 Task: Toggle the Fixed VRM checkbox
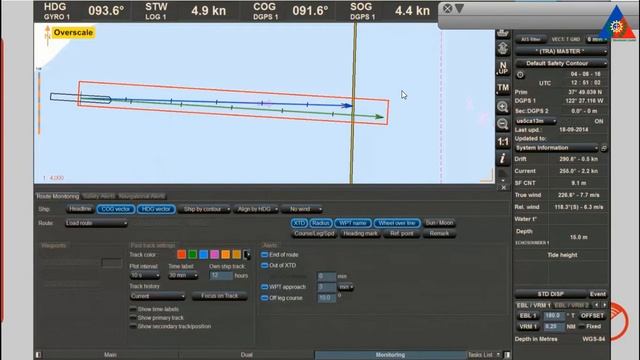pyautogui.click(x=582, y=327)
